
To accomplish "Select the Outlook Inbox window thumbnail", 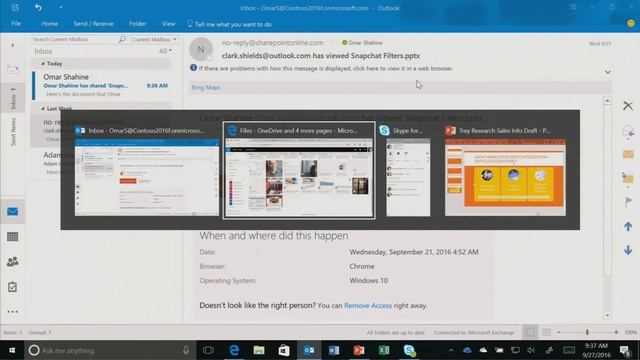I will 147,177.
